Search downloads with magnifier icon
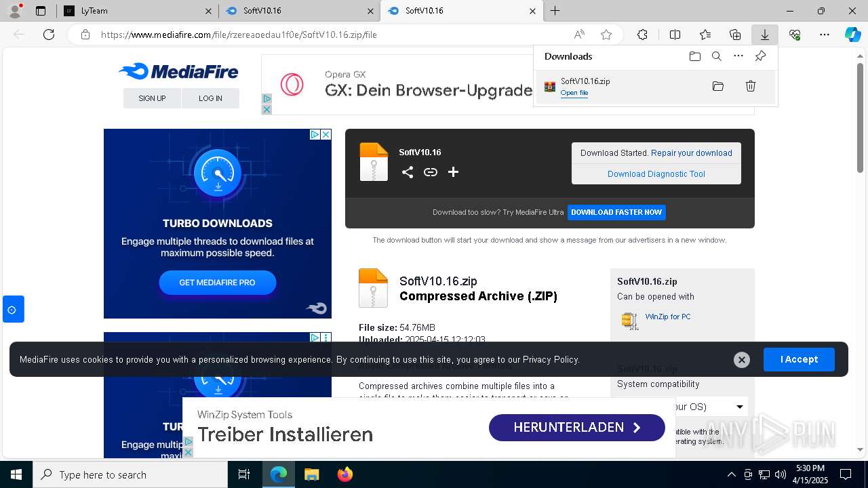This screenshot has width=868, height=488. pyautogui.click(x=716, y=56)
